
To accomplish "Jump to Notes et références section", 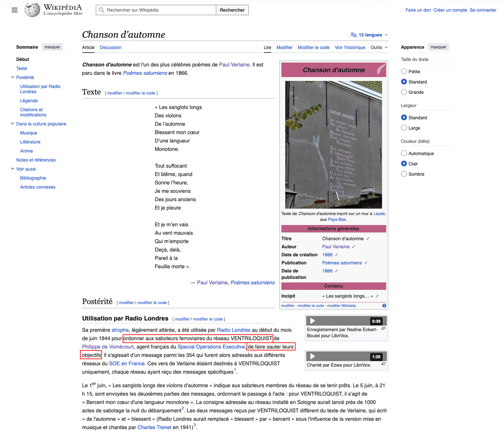I will coord(36,160).
